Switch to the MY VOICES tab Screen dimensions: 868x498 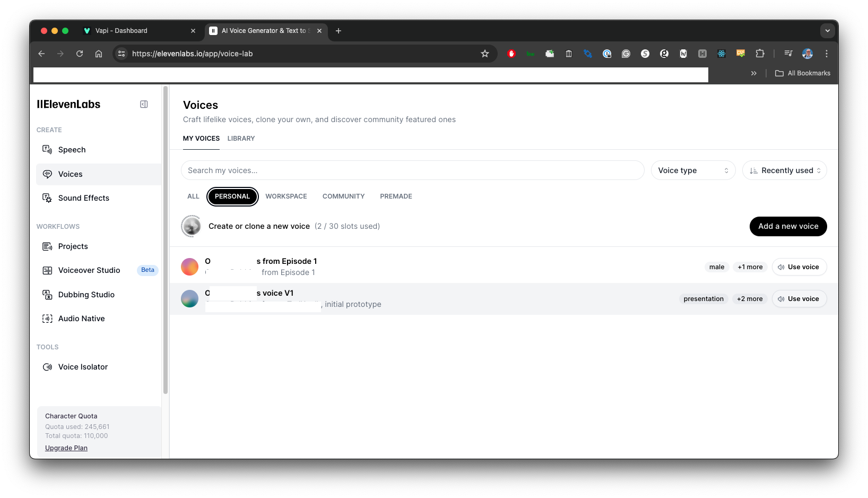click(x=201, y=139)
